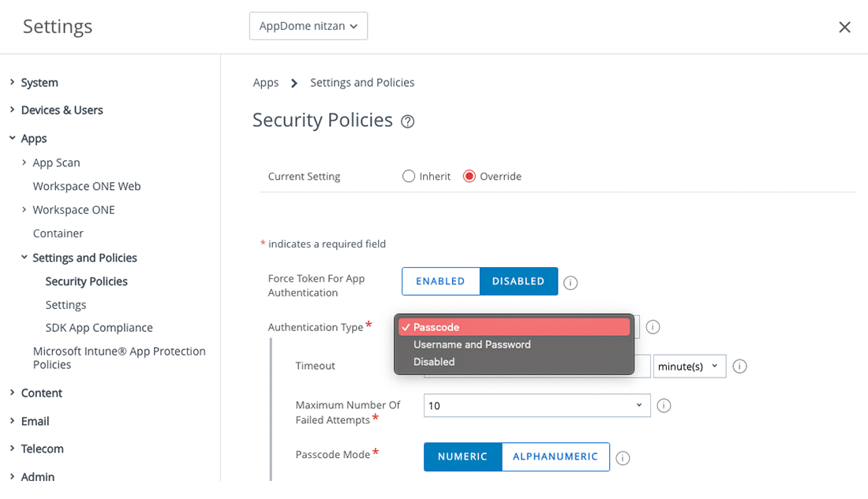The image size is (868, 499).
Task: Select the Inherit radio button
Action: tap(409, 177)
